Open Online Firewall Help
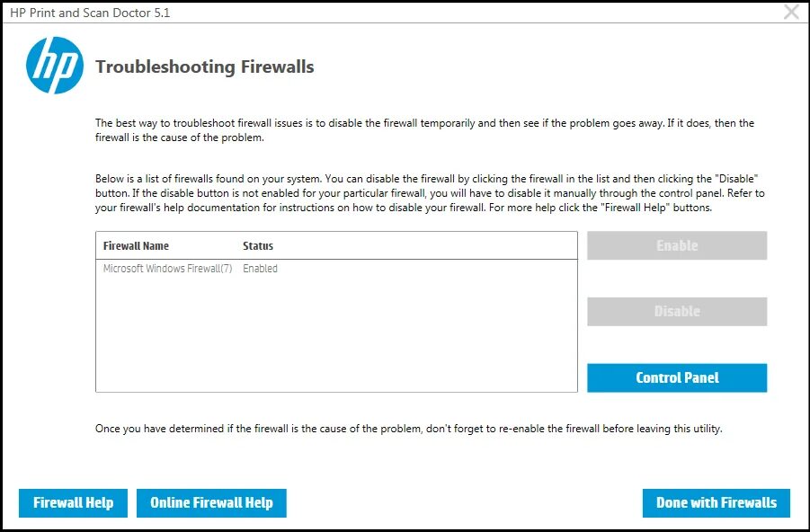 [211, 503]
